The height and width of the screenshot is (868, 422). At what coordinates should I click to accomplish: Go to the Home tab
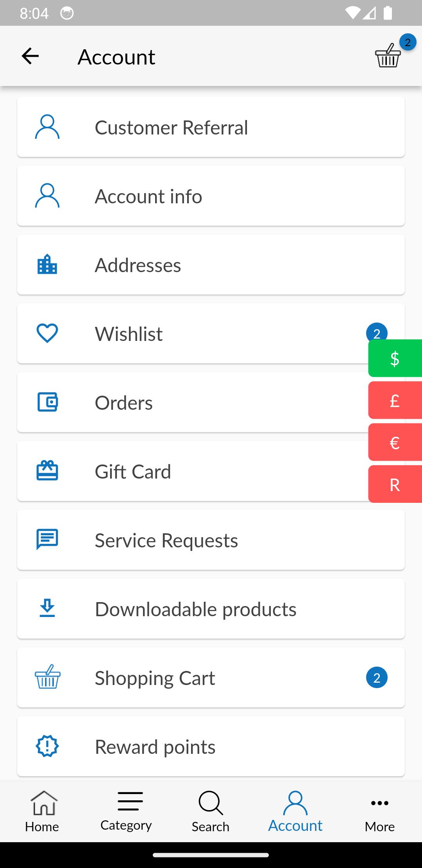click(42, 812)
